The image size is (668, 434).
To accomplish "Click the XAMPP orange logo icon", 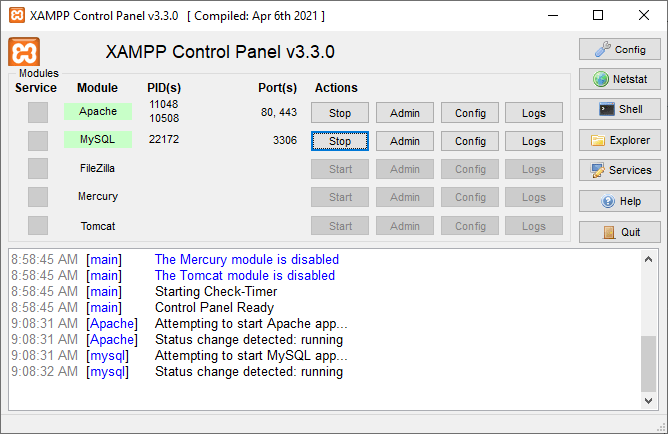I will 24,52.
